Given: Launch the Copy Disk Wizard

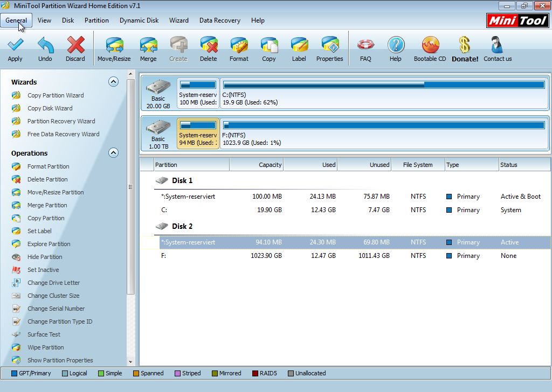Looking at the screenshot, I should [50, 108].
